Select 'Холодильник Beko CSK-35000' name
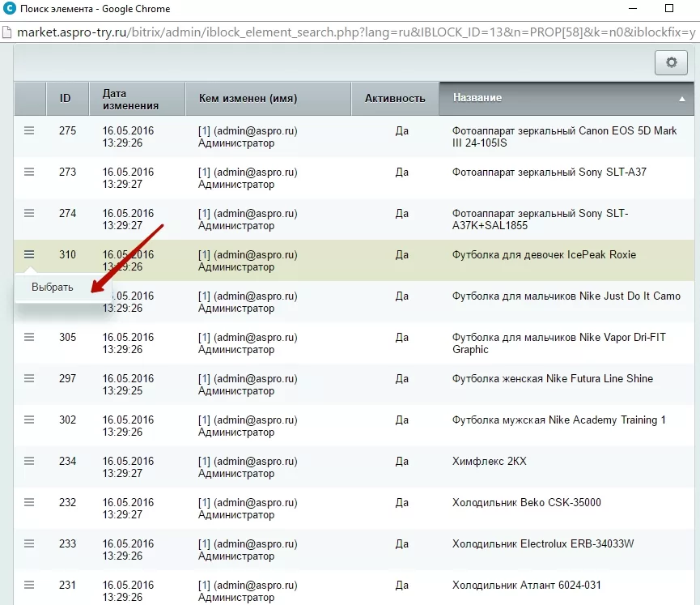Screen dimensions: 700x605 tap(527, 503)
